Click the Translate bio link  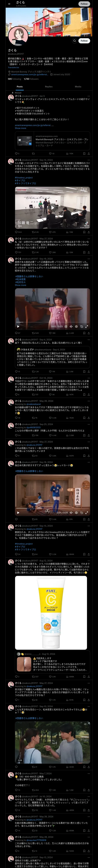point(14,67)
